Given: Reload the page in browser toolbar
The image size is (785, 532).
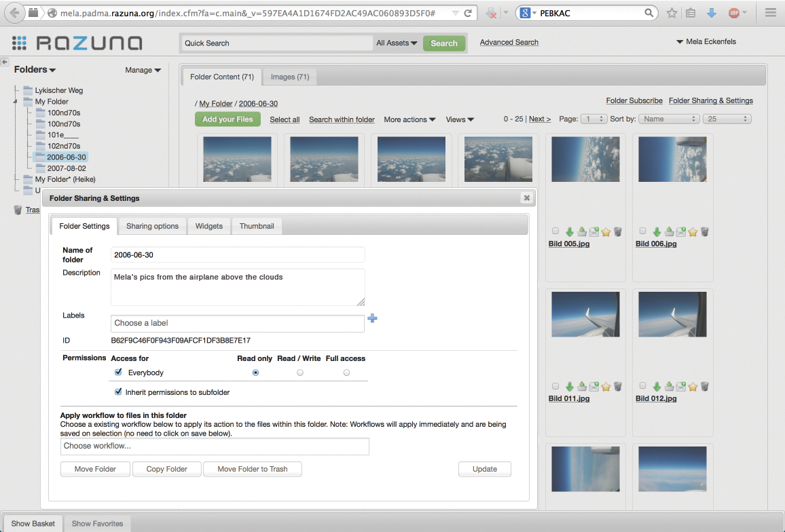Looking at the screenshot, I should (x=468, y=13).
